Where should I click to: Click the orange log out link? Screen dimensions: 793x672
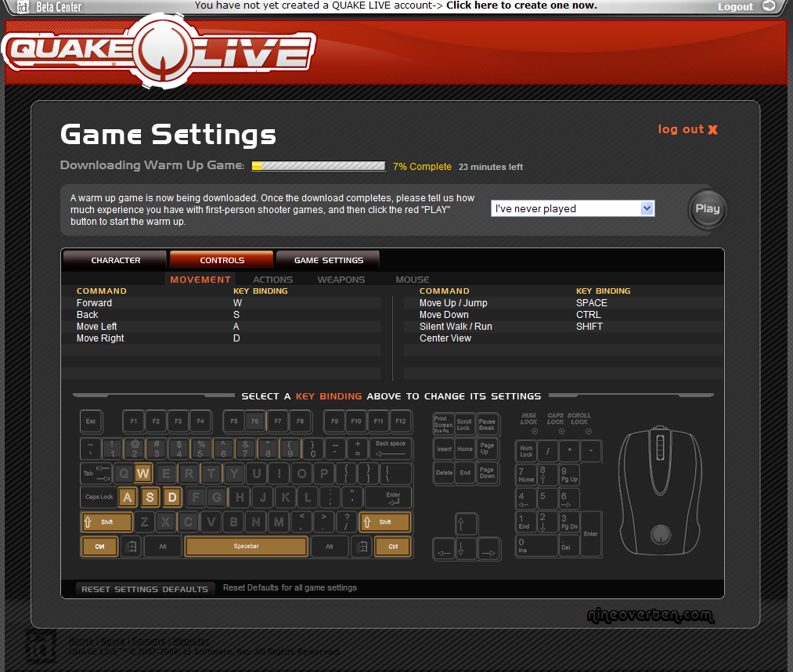(x=687, y=129)
